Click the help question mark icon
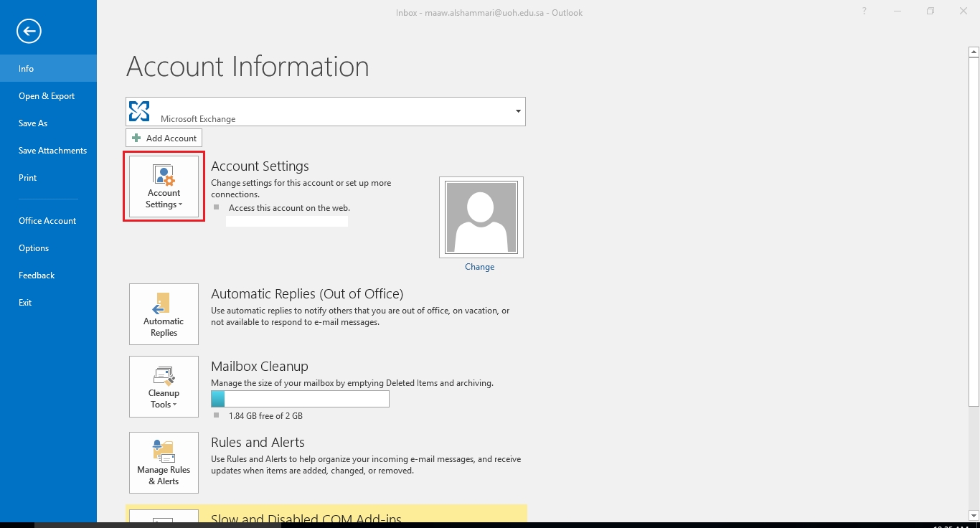 coord(864,11)
